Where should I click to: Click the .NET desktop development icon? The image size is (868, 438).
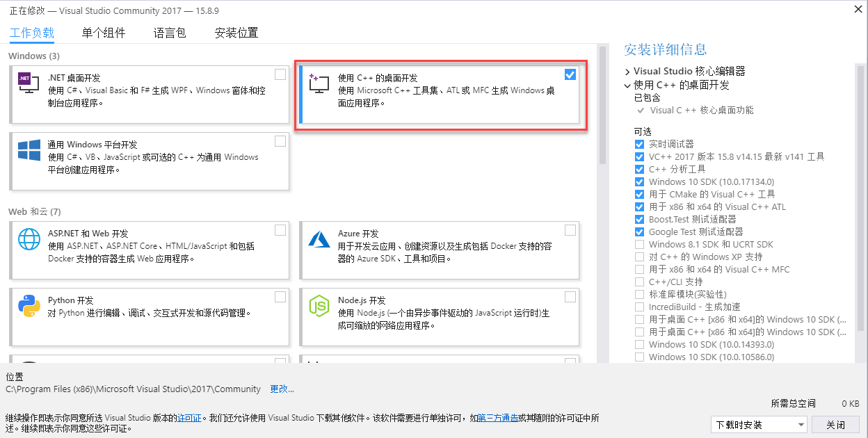(29, 83)
